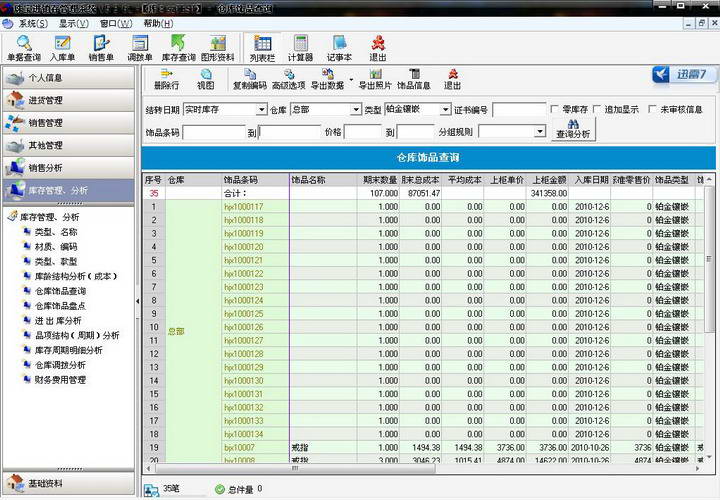The height and width of the screenshot is (500, 720).
Task: Open the 个人信息 sidebar section
Action: point(69,78)
